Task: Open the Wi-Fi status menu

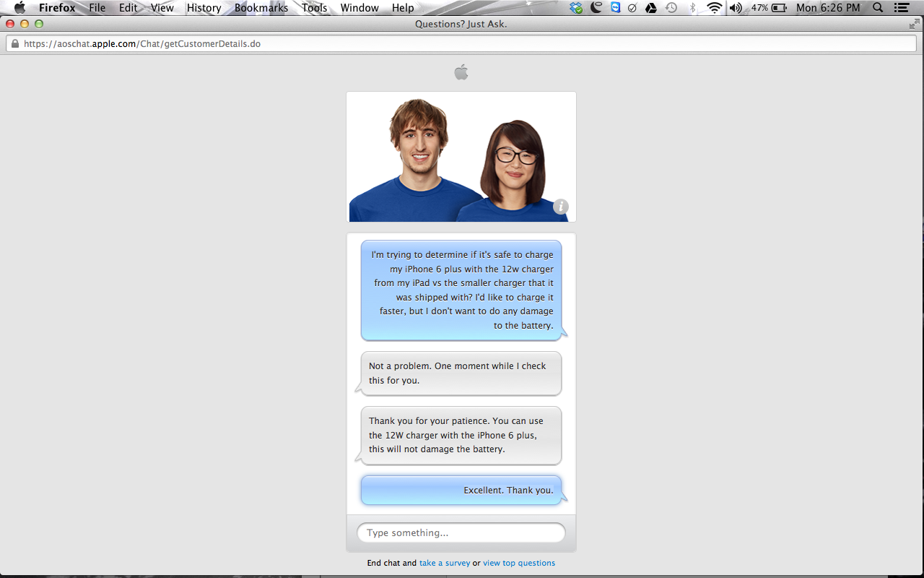Action: pos(715,8)
